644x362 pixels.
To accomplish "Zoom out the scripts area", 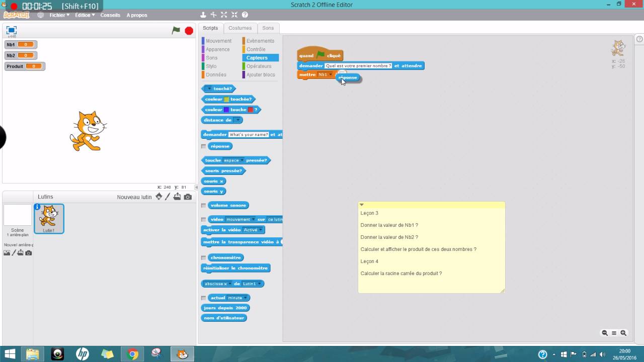I will (x=605, y=333).
